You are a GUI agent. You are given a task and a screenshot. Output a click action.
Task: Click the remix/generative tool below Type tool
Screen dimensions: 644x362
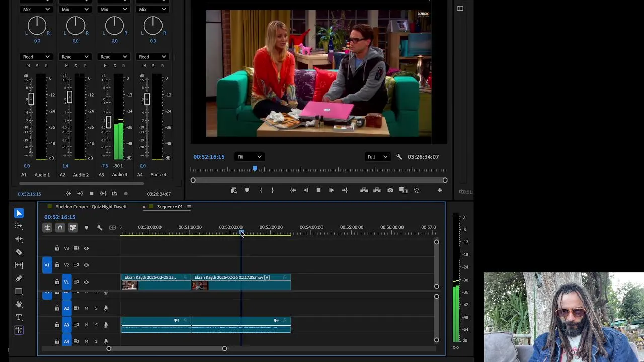[19, 330]
